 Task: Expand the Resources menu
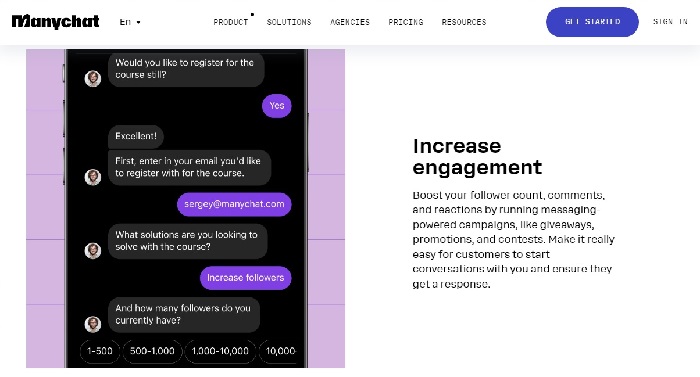pos(464,22)
